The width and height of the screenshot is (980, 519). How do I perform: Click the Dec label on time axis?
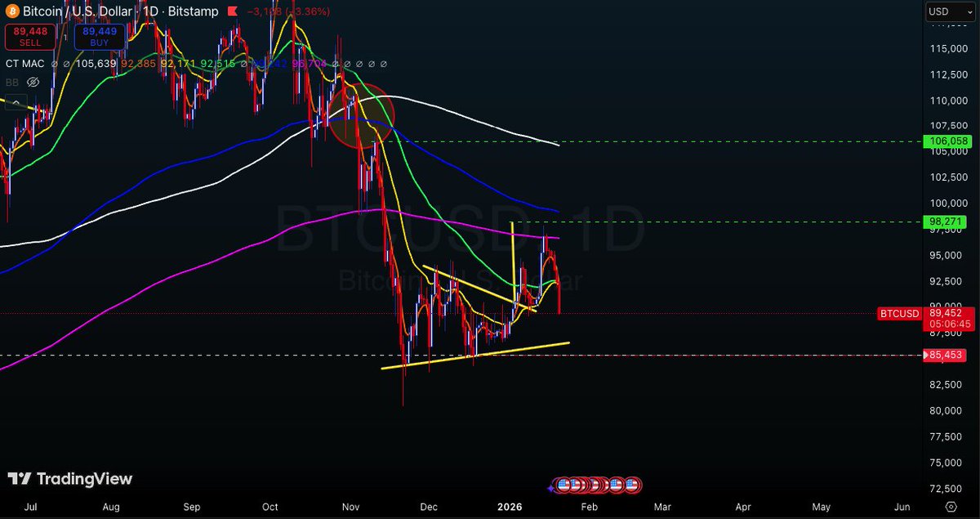pos(430,506)
